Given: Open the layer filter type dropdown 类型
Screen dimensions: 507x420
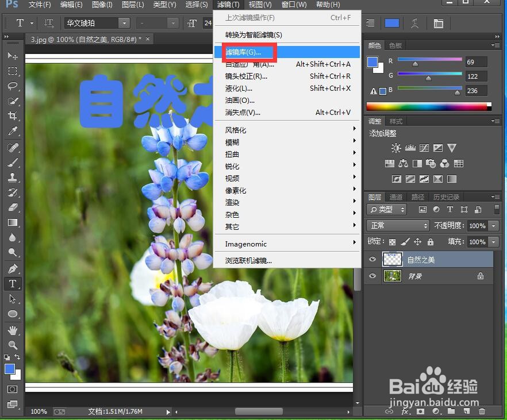Looking at the screenshot, I should click(x=387, y=209).
